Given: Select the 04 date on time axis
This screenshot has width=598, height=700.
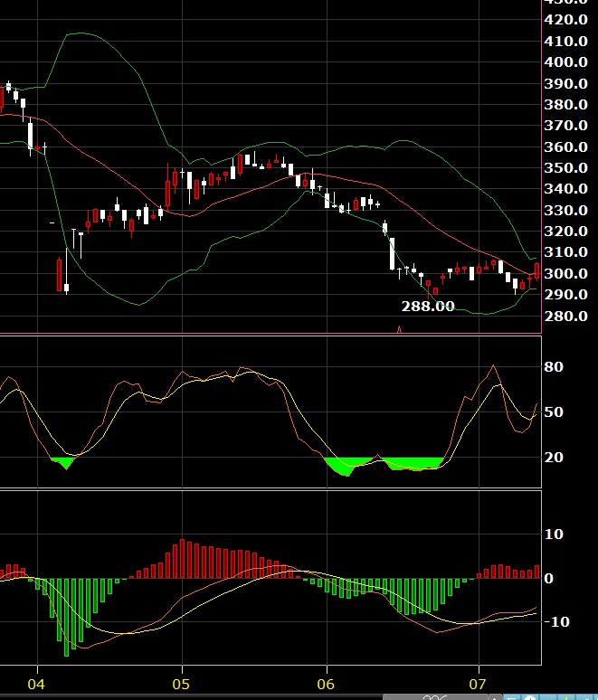Looking at the screenshot, I should 36,684.
